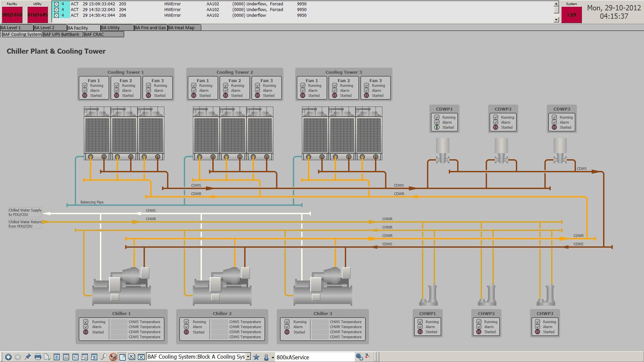Switch to the BA Utility tab
644x362 pixels.
click(x=117, y=27)
